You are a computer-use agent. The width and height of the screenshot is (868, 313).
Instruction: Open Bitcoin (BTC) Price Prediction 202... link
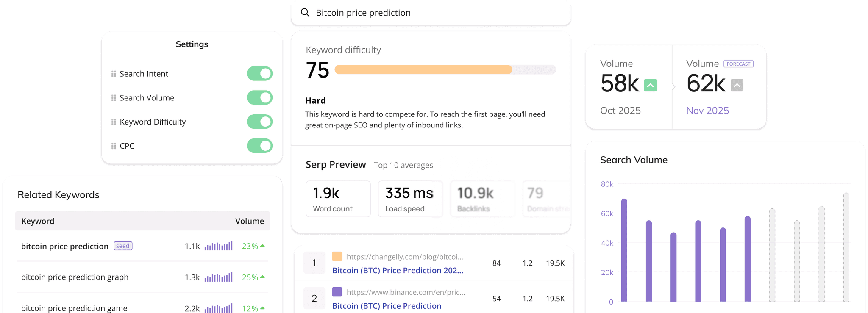pyautogui.click(x=397, y=270)
